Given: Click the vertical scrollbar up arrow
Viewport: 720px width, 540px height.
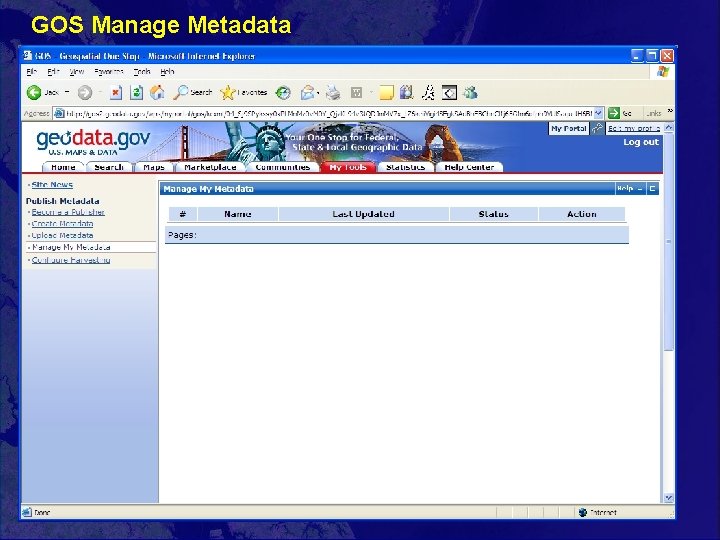Looking at the screenshot, I should (669, 127).
